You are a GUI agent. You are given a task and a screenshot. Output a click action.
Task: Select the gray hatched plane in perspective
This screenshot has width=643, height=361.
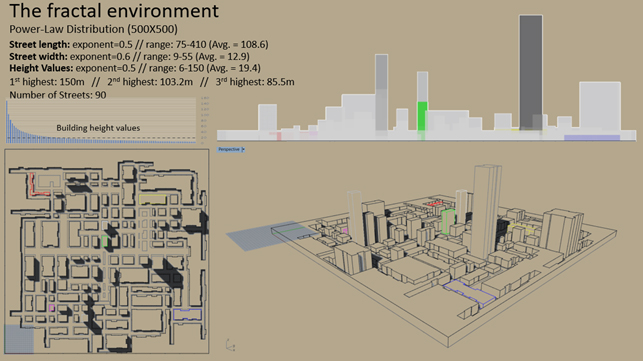[268, 236]
